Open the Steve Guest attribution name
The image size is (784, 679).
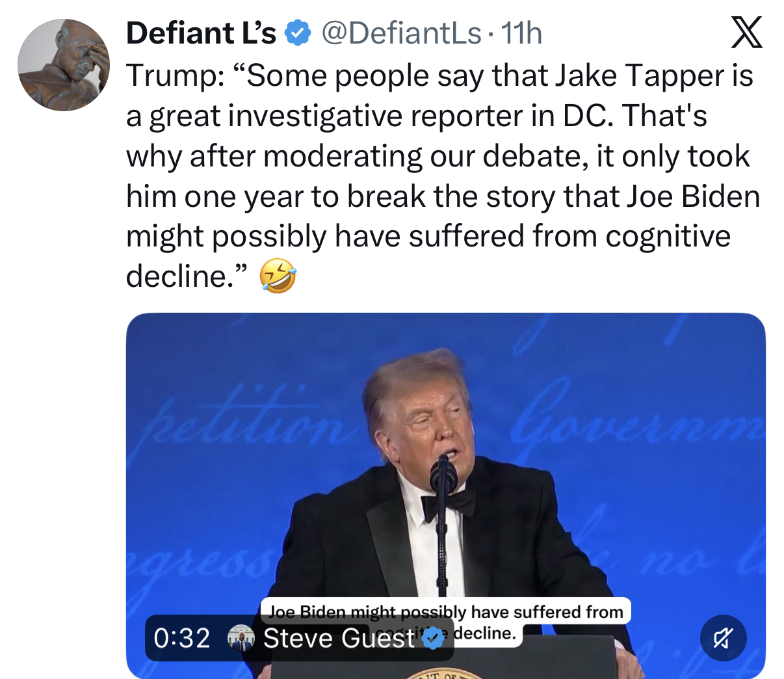338,639
